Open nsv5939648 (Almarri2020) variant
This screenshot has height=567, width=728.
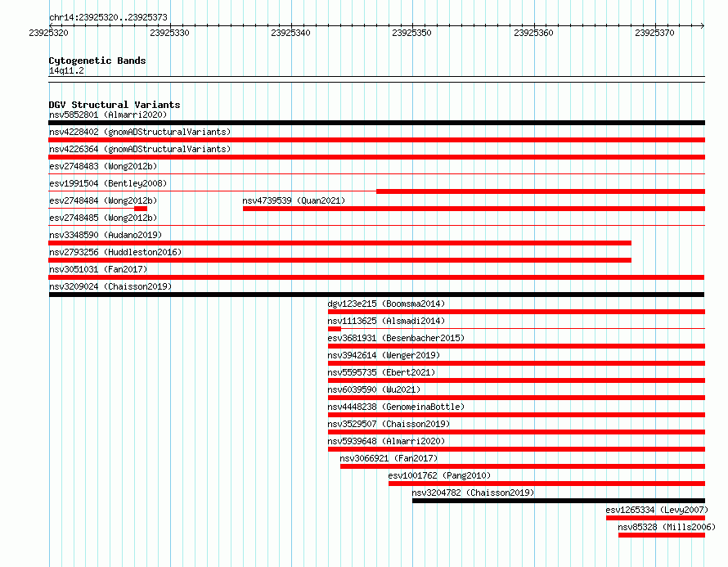(386, 441)
